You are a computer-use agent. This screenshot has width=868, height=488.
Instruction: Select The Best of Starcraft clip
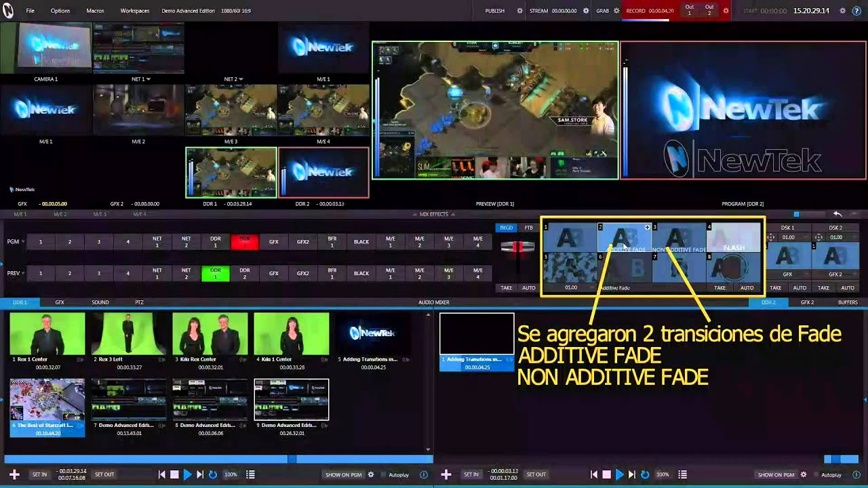(47, 407)
